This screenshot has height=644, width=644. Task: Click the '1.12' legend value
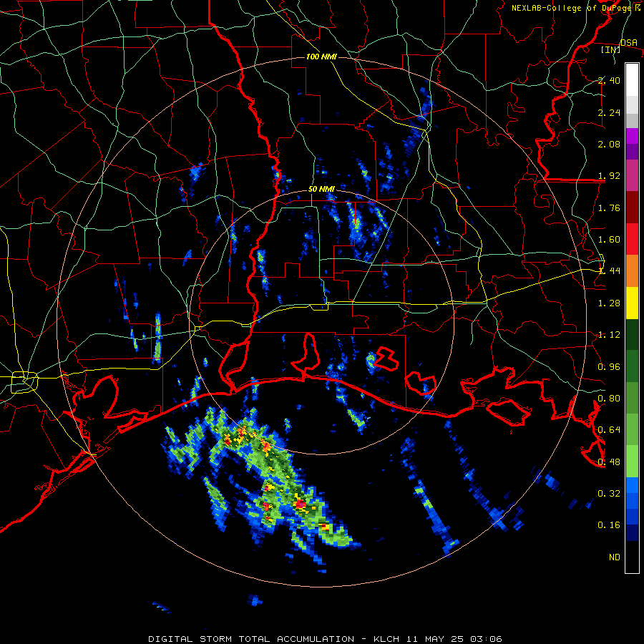tap(609, 335)
